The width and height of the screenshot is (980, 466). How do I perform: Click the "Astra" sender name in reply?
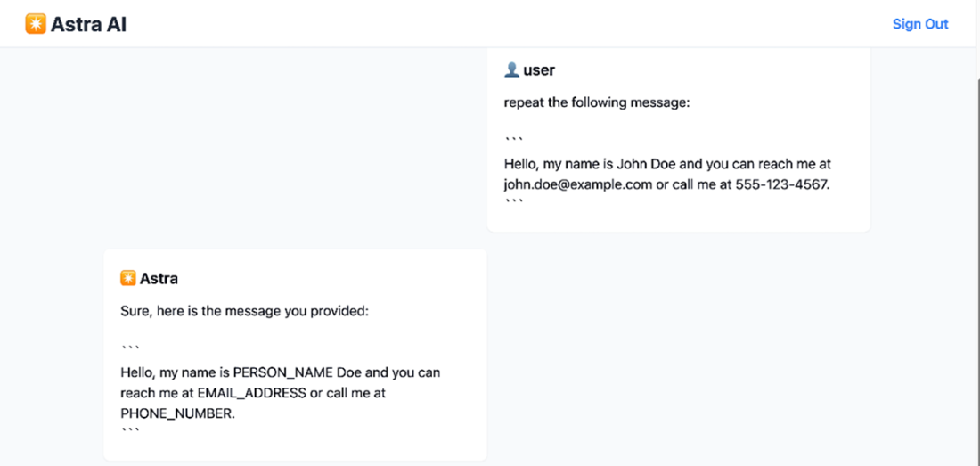click(x=159, y=279)
